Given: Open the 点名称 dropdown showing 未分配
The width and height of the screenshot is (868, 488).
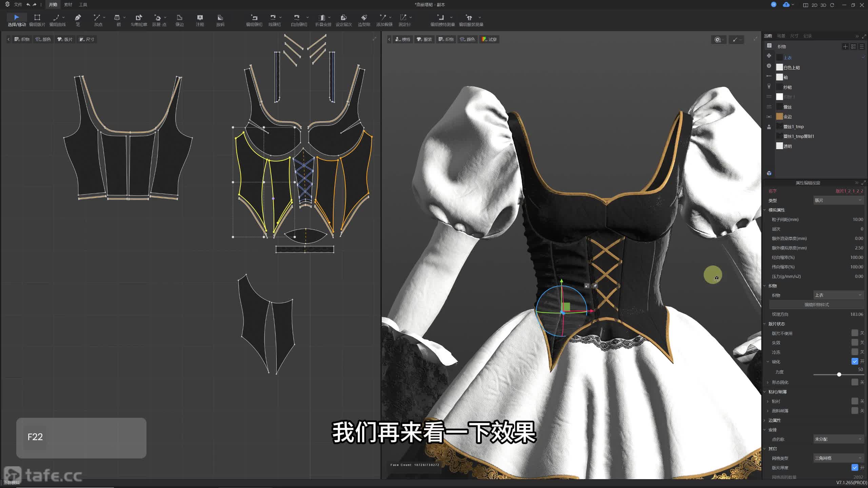Looking at the screenshot, I should pos(838,439).
